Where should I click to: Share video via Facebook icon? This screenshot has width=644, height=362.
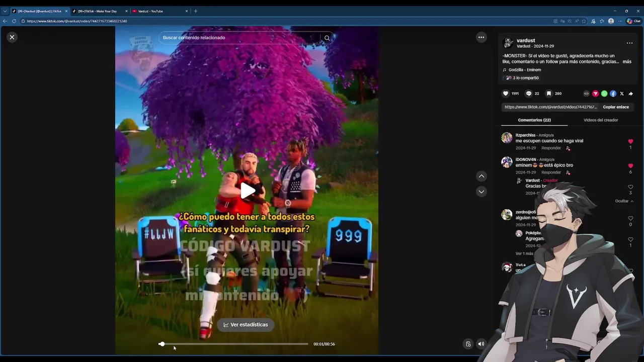613,94
